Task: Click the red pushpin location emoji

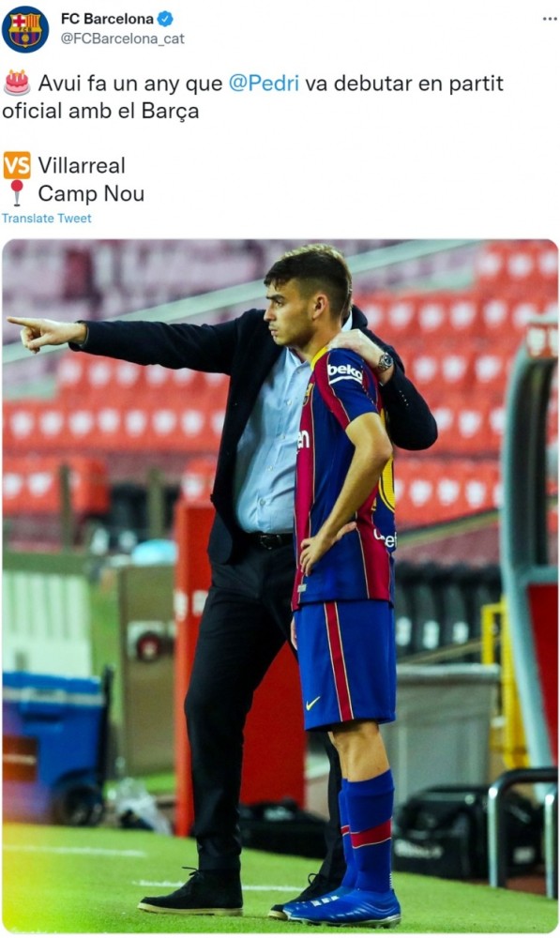Action: [17, 192]
